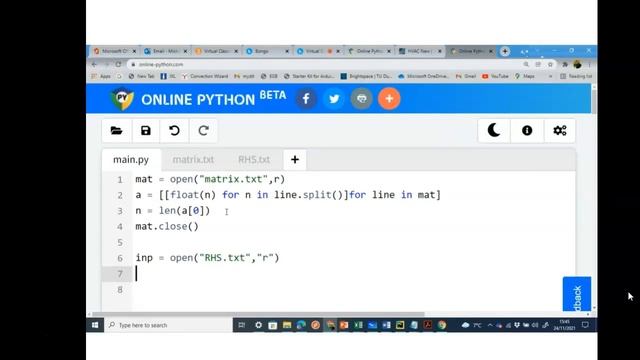The image size is (640, 360).
Task: Switch to the HVAC browser tab
Action: pos(420,51)
